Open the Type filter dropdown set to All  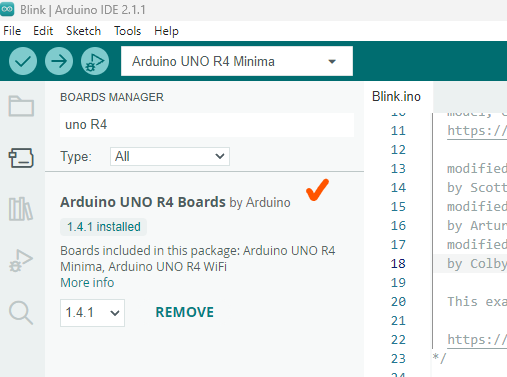[x=170, y=156]
